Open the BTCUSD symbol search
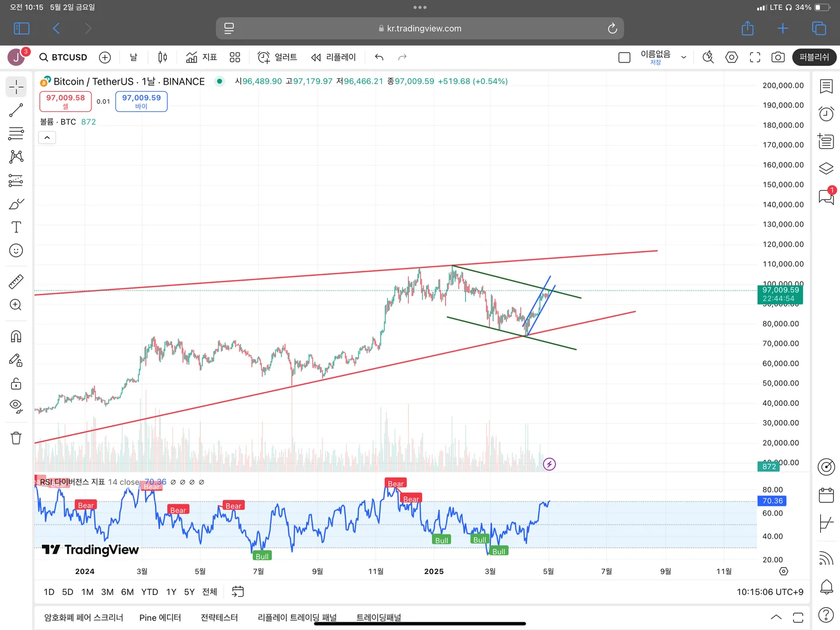 63,57
